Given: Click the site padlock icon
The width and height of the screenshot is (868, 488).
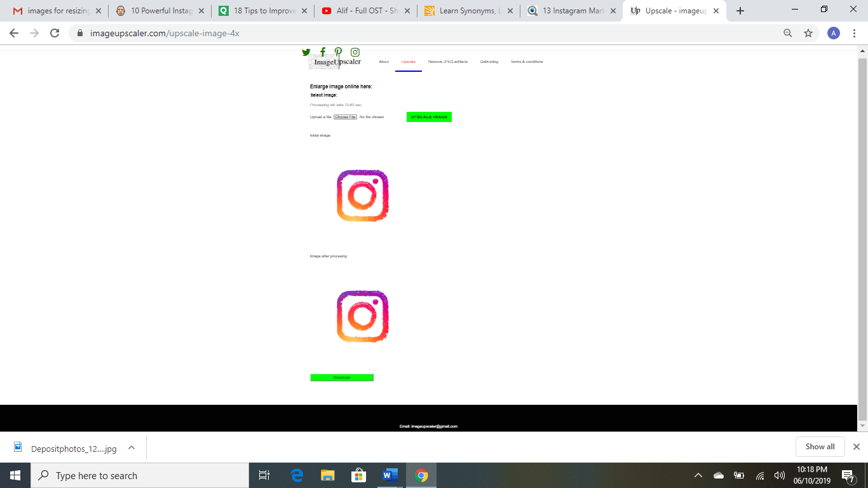Looking at the screenshot, I should point(80,33).
